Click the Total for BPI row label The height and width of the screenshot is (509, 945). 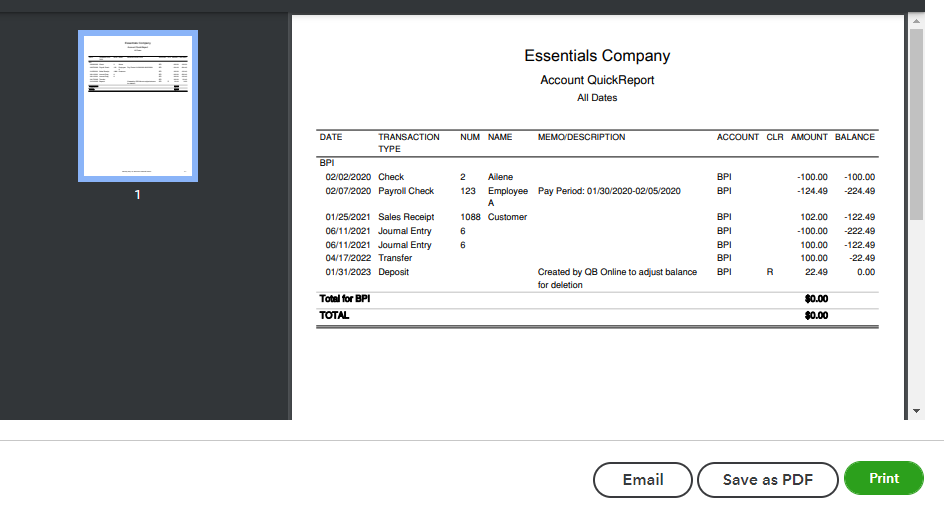pyautogui.click(x=345, y=299)
